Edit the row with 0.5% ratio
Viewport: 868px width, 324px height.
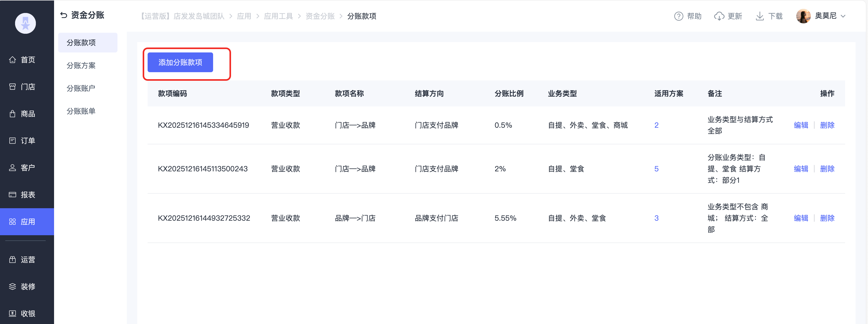click(801, 125)
